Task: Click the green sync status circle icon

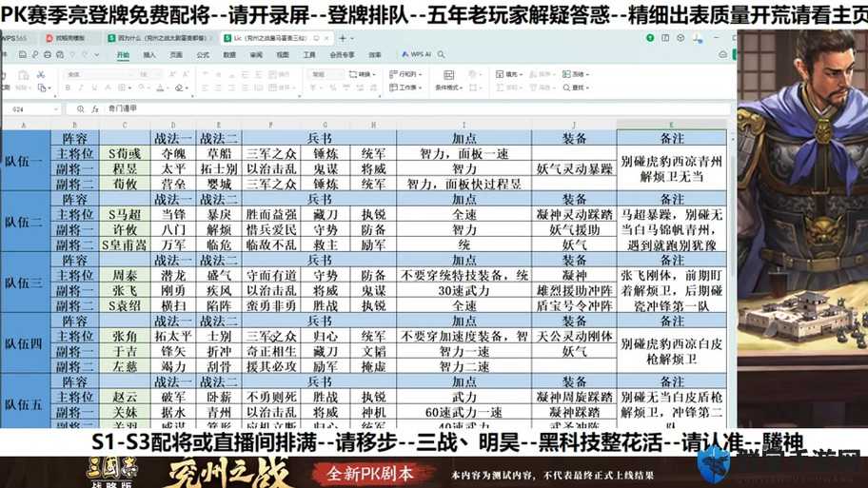Action: coord(650,38)
